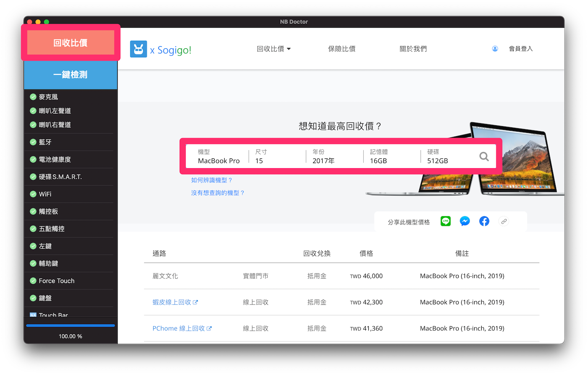Click the green check beside 麥克風
The image size is (588, 375).
point(33,97)
